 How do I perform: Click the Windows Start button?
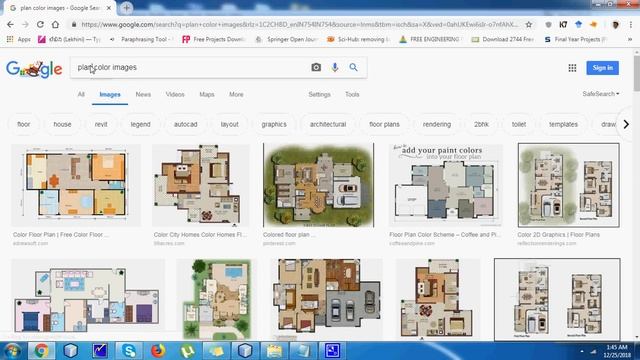[12, 351]
